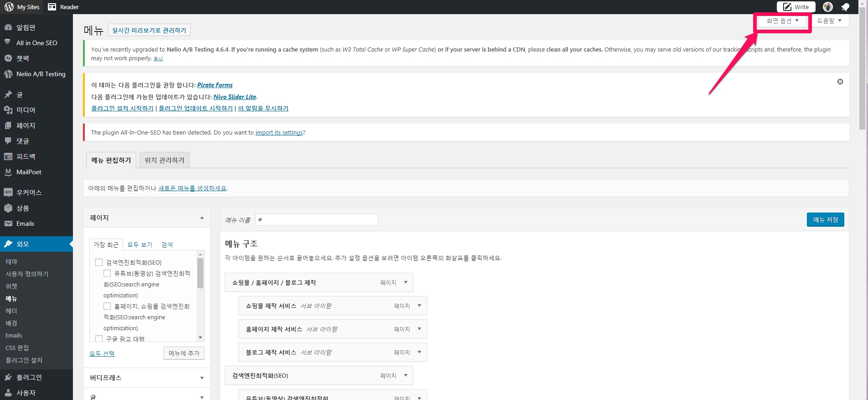
Task: Open MailPoet sidebar icon
Action: [8, 172]
